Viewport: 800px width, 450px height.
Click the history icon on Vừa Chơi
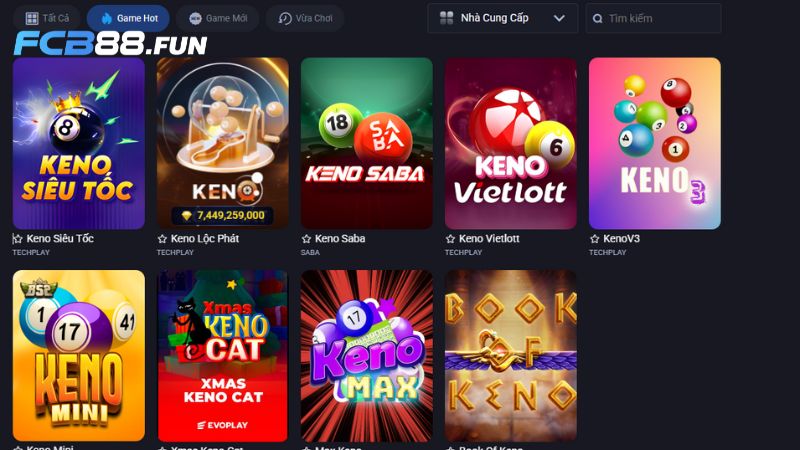tap(285, 19)
